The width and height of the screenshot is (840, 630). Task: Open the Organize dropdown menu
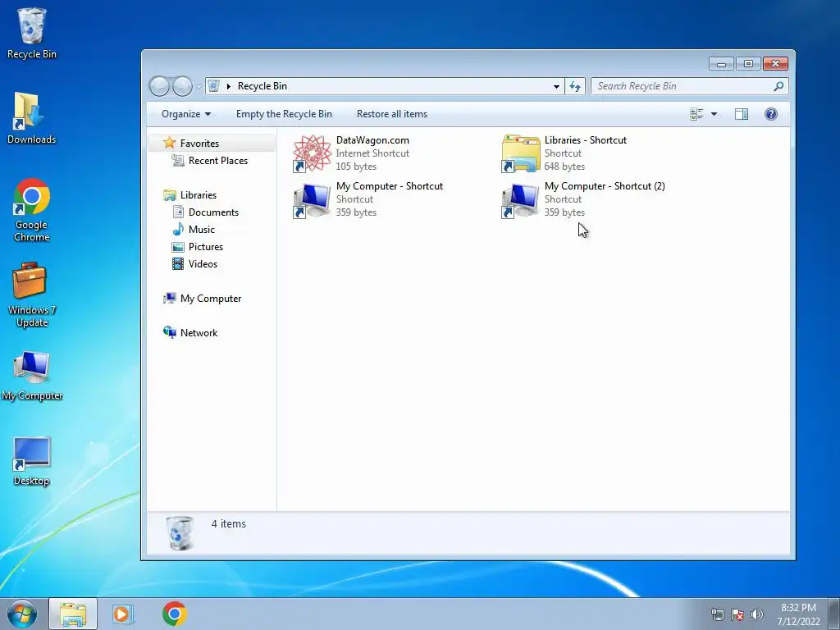coord(186,114)
